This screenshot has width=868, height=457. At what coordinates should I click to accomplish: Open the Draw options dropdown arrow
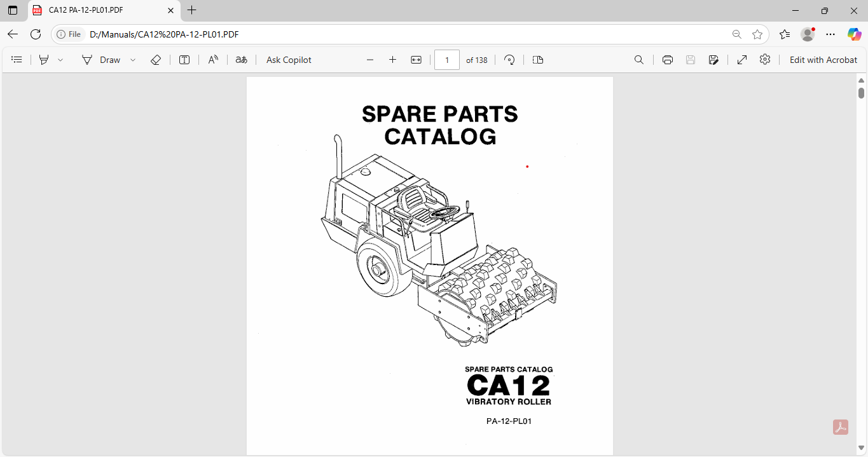click(133, 60)
